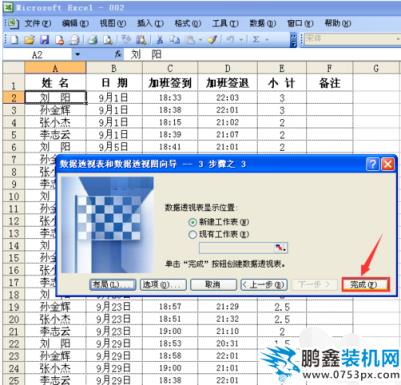Select column F header
This screenshot has height=385, width=401.
point(329,68)
